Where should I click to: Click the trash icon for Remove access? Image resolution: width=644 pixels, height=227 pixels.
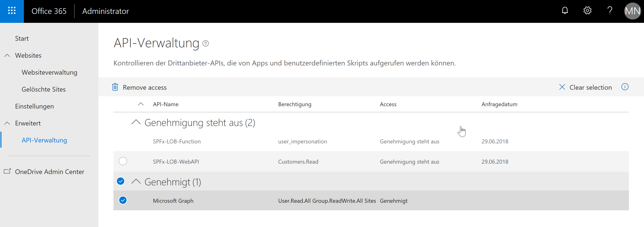(115, 87)
